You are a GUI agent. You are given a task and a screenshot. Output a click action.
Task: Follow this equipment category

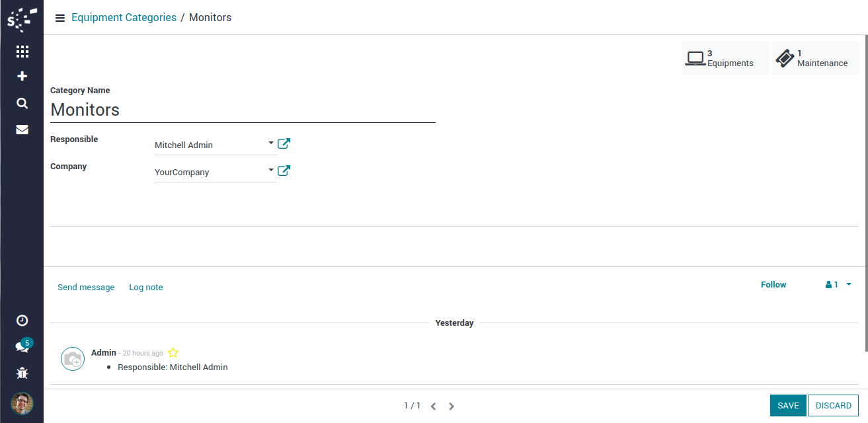(x=773, y=285)
